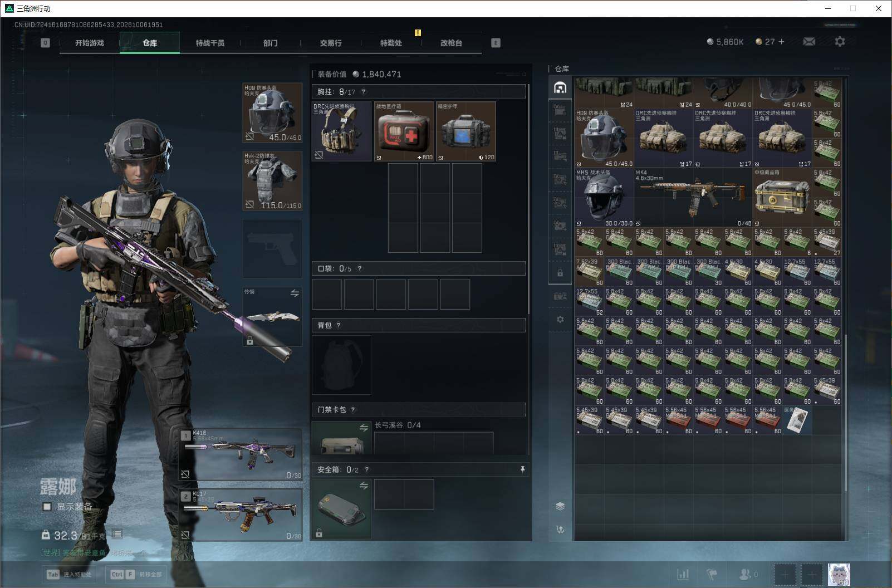The image size is (892, 588).
Task: Click the swap arrows on melee slot
Action: [295, 293]
